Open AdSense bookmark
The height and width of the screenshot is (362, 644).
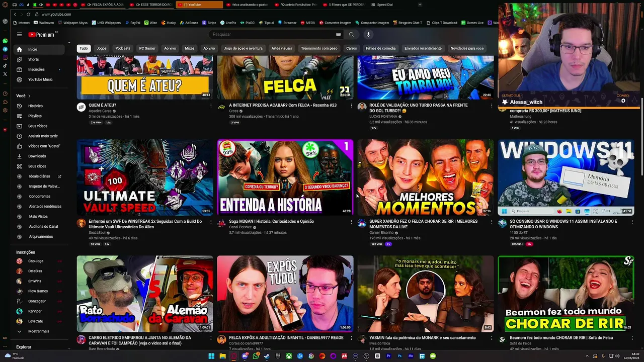click(189, 23)
